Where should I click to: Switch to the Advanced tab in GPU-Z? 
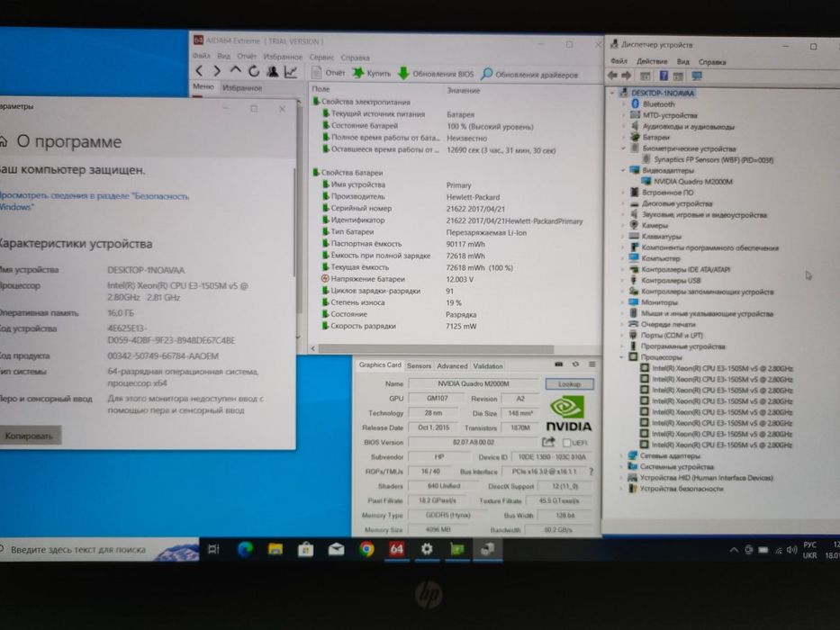(x=452, y=366)
